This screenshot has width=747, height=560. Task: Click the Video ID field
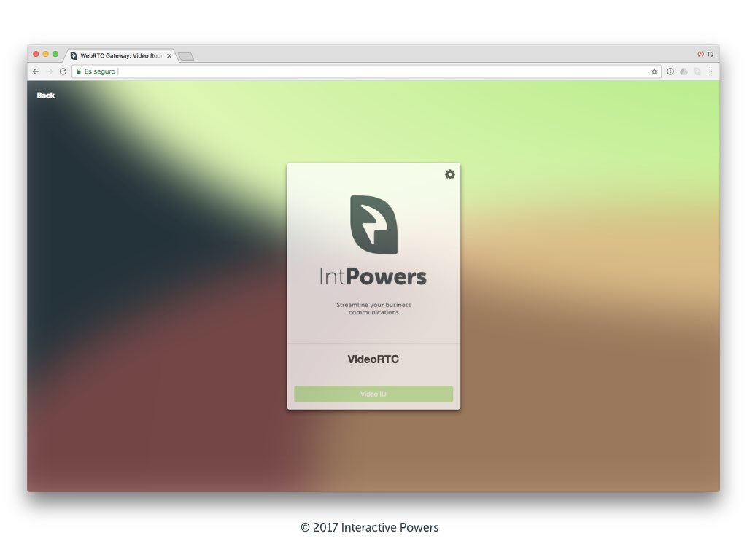click(x=373, y=394)
